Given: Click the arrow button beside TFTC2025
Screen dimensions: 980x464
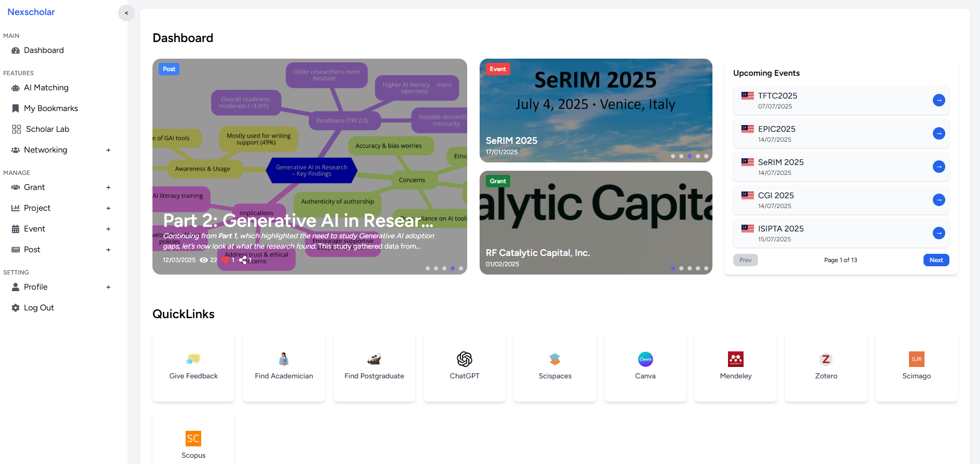Looking at the screenshot, I should click(939, 100).
